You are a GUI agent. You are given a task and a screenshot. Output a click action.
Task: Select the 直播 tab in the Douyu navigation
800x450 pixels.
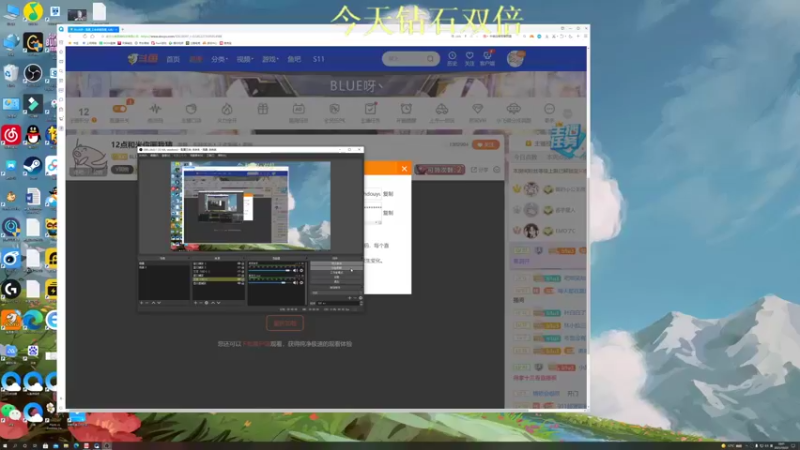pyautogui.click(x=196, y=59)
